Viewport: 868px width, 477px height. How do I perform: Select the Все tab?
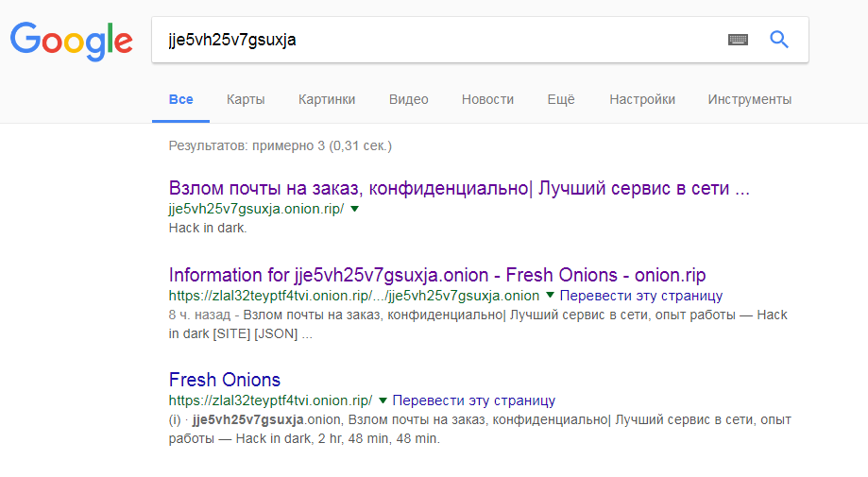point(180,99)
